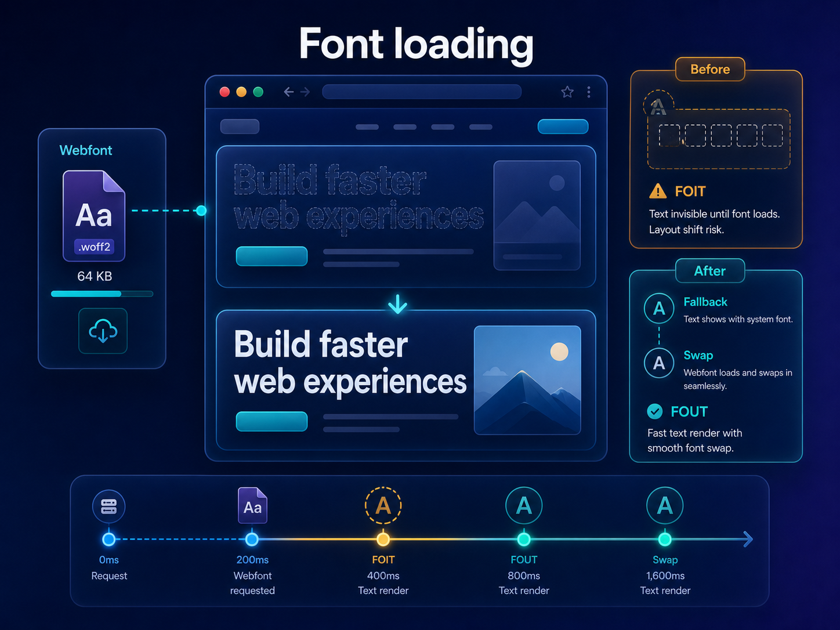Image resolution: width=840 pixels, height=630 pixels.
Task: Click the .woff2 font file icon
Action: pyautogui.click(x=94, y=216)
